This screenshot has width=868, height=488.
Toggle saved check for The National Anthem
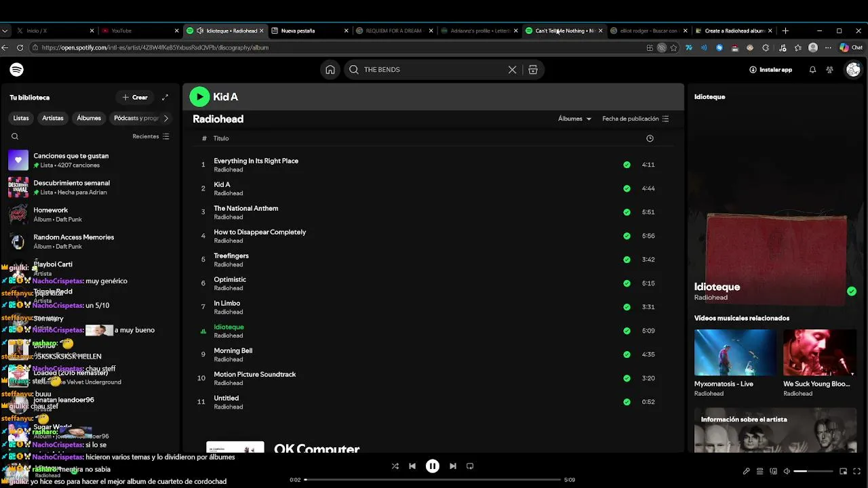coord(627,212)
